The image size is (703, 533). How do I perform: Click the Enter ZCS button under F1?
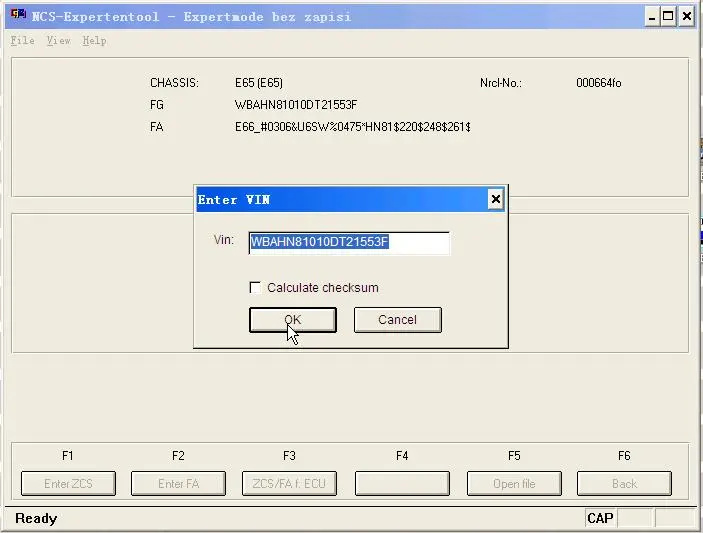tap(68, 483)
